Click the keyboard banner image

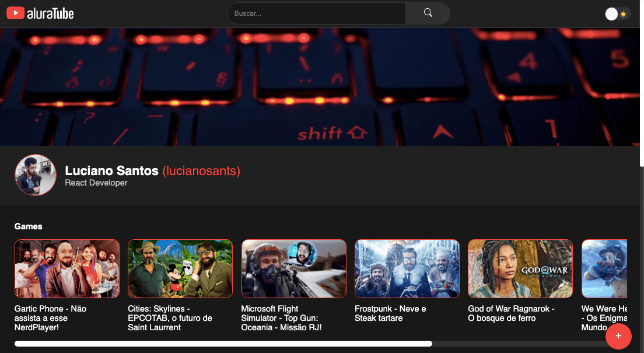tap(321, 86)
